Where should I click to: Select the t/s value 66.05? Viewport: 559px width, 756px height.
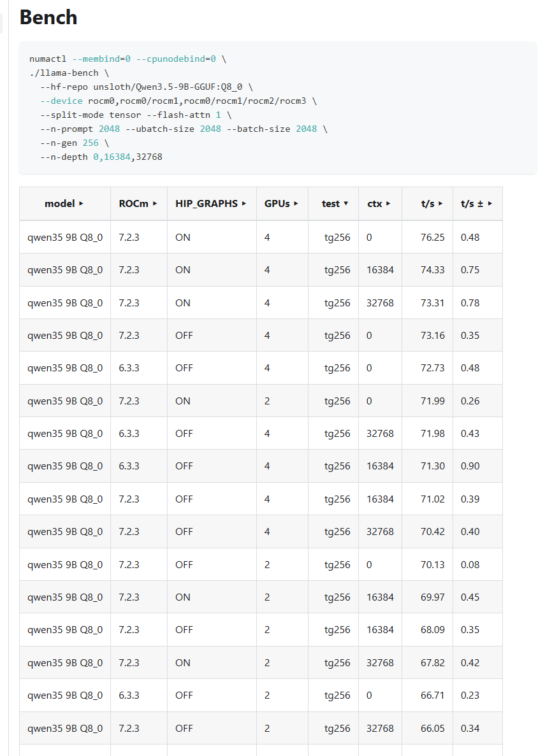[433, 728]
